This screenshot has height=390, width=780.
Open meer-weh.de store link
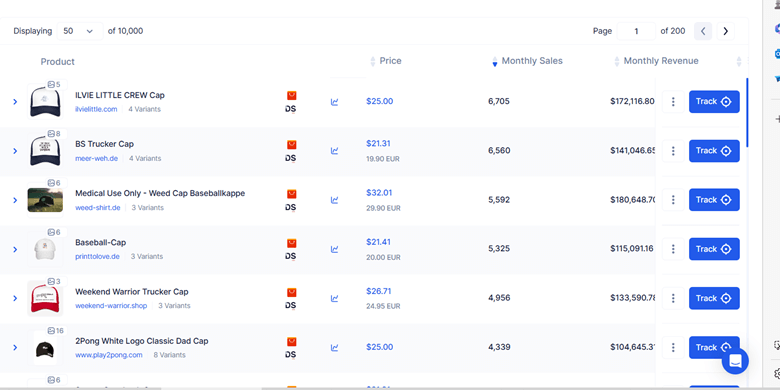[x=97, y=159]
